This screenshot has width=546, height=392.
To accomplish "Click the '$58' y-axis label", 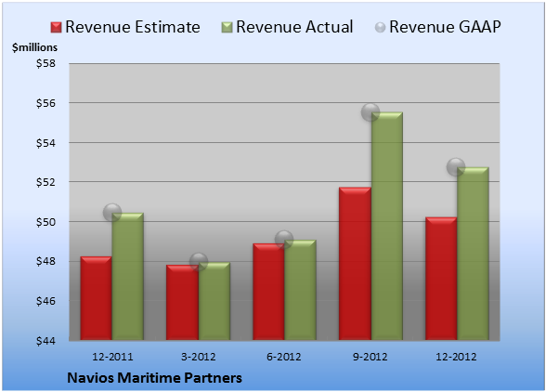I will pyautogui.click(x=45, y=63).
